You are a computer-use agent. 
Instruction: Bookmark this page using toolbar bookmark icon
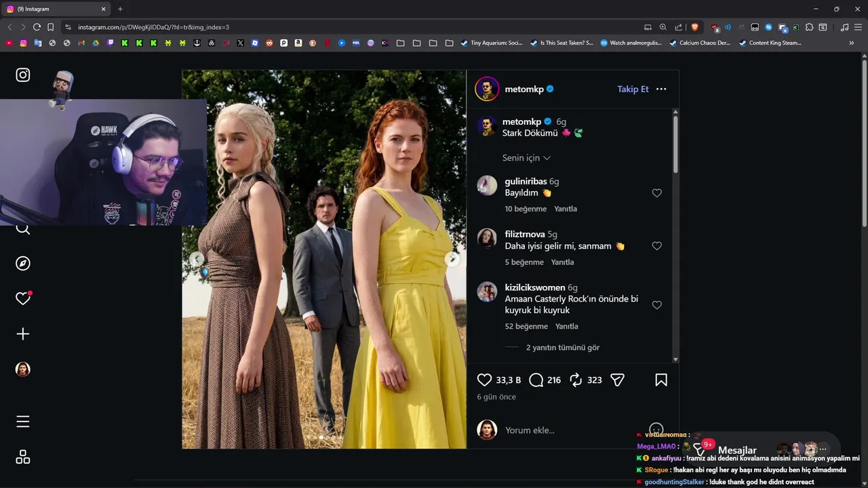50,27
